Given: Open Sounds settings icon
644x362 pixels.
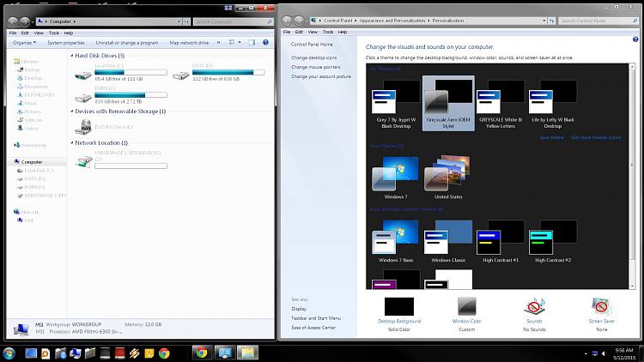Looking at the screenshot, I should point(534,306).
